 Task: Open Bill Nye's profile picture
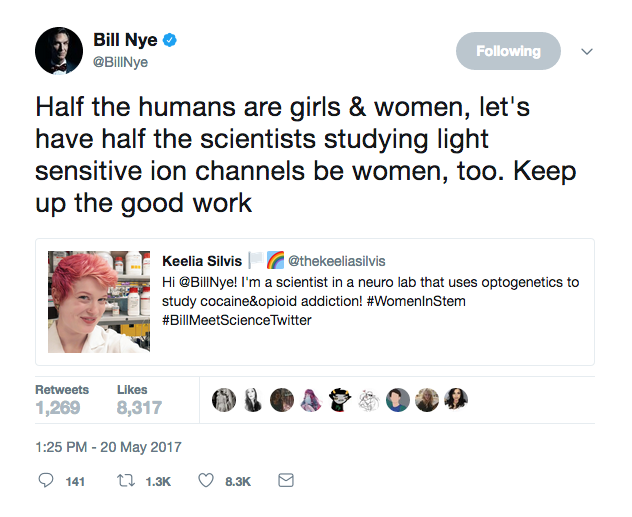click(59, 50)
